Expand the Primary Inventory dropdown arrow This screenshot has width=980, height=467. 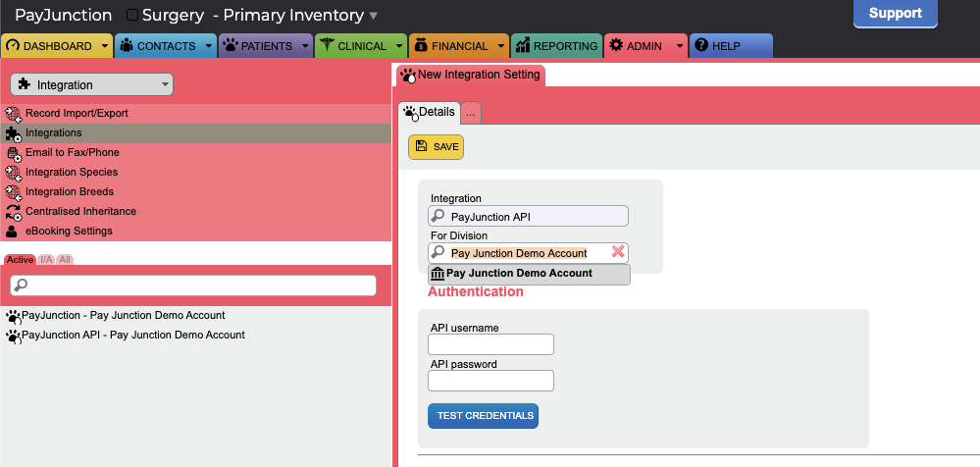tap(373, 16)
